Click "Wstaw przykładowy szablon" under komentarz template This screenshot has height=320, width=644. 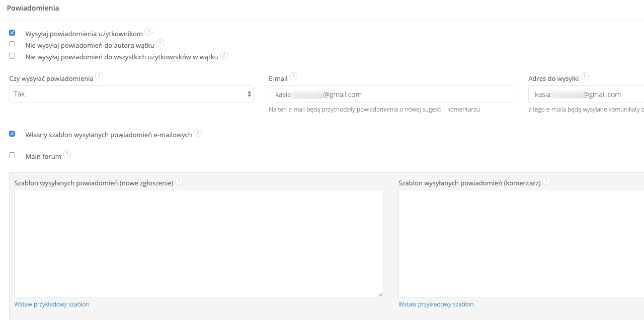[x=436, y=304]
